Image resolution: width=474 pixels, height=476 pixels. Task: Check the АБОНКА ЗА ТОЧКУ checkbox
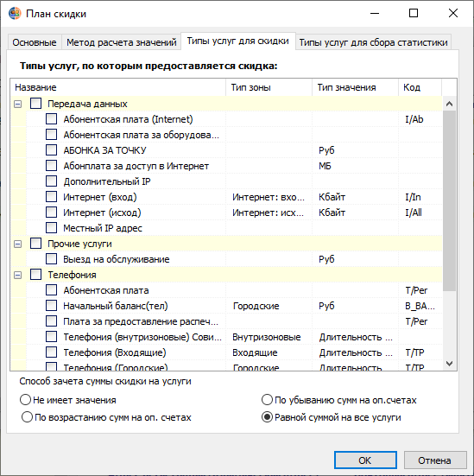(x=51, y=150)
